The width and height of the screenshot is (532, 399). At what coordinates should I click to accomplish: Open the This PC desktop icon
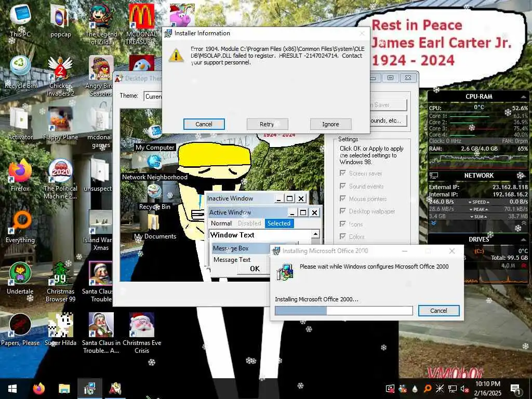pyautogui.click(x=20, y=20)
